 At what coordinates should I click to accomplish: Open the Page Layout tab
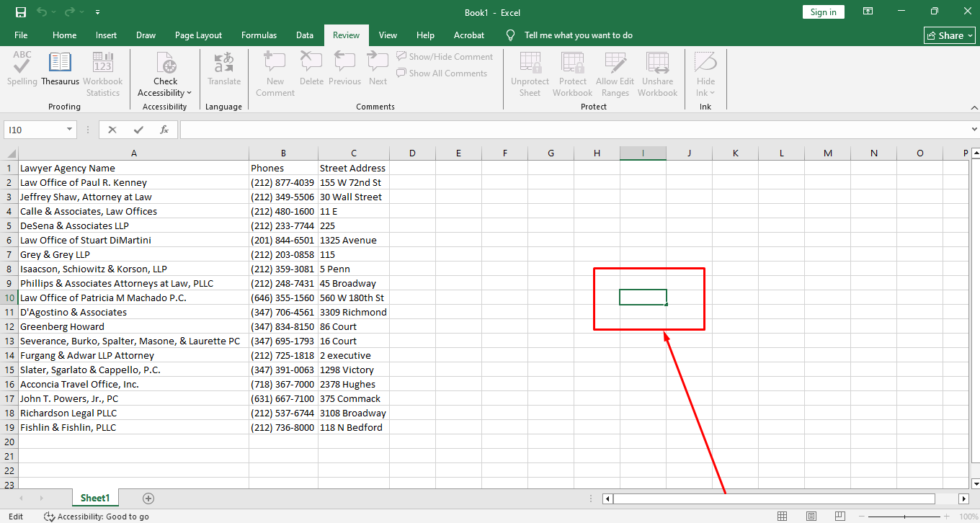coord(198,35)
